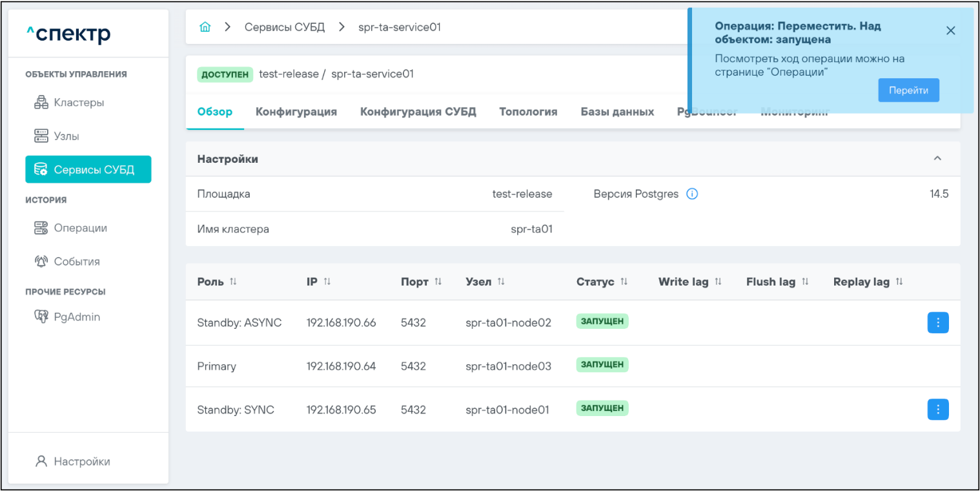Switch to the Топология tab

(x=527, y=112)
